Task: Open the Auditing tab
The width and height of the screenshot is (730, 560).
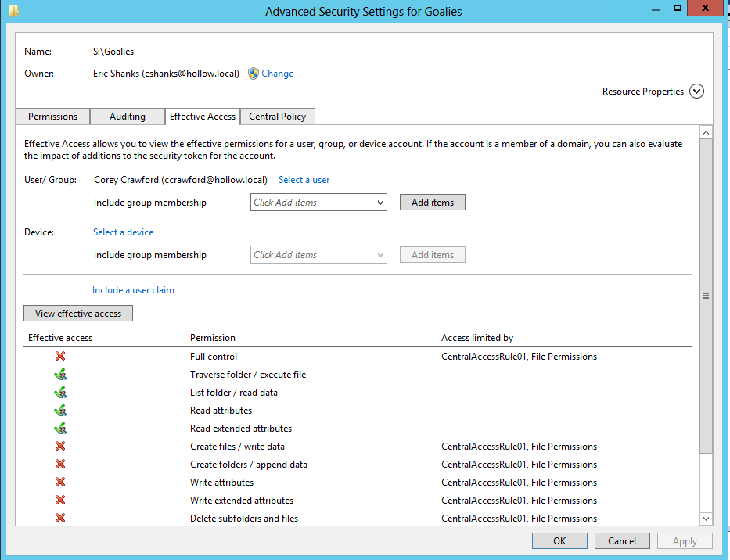Action: (127, 117)
